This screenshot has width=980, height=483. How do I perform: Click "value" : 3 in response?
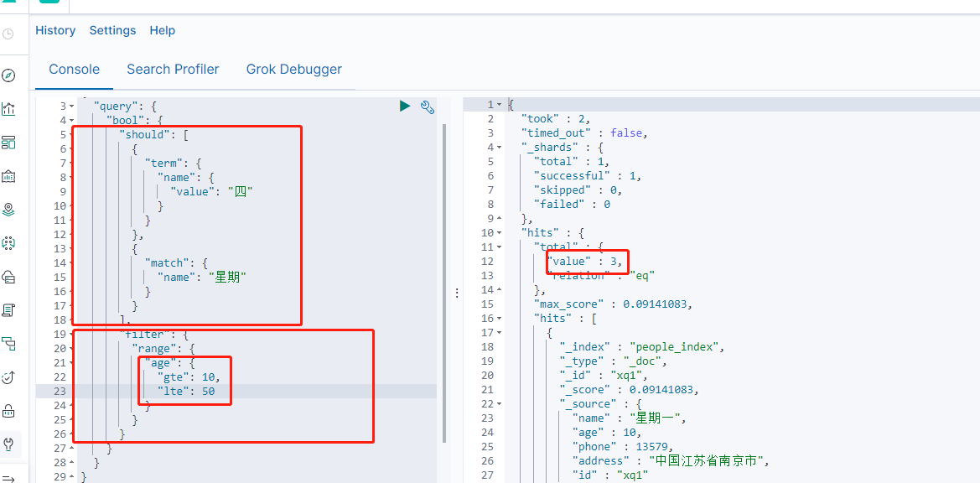click(x=584, y=261)
